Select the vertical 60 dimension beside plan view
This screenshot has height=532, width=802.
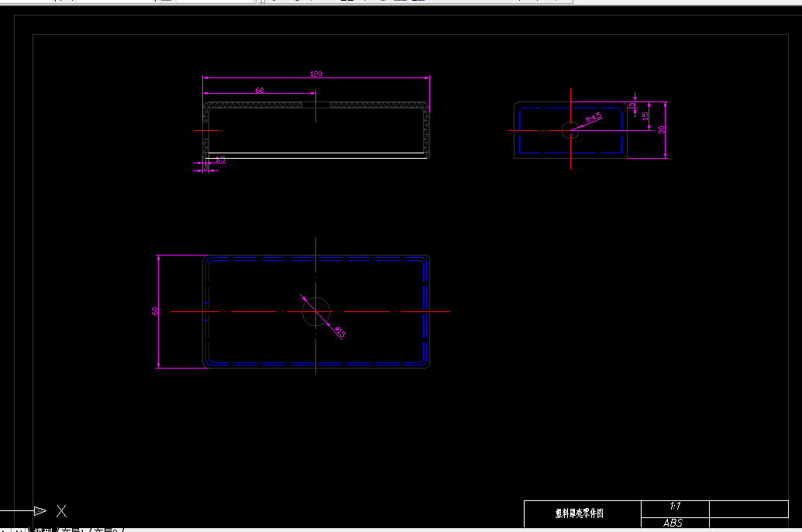[155, 311]
